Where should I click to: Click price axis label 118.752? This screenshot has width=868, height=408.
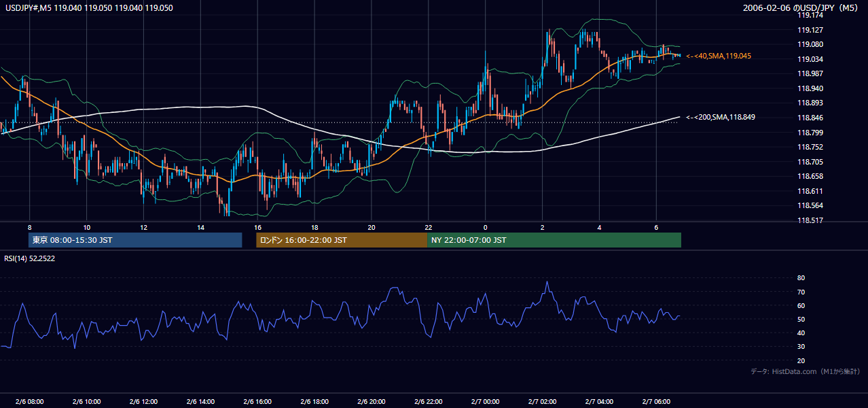point(810,147)
